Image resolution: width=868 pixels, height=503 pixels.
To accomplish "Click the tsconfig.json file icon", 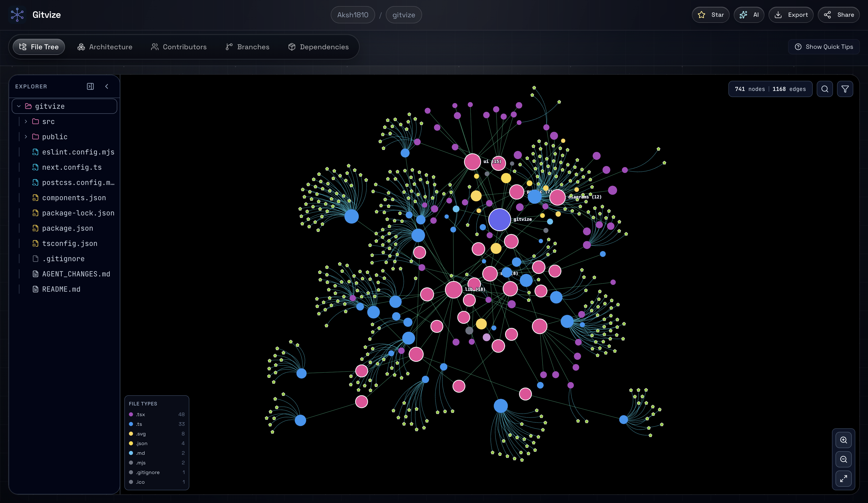I will [x=36, y=243].
